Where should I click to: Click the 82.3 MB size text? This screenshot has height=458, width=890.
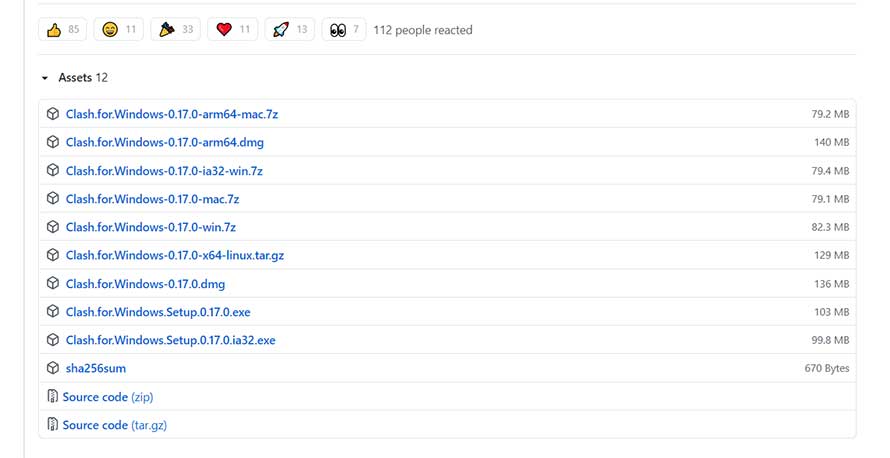click(830, 227)
